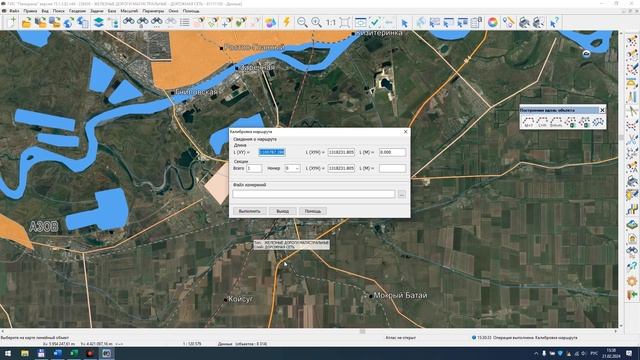Click the Выход button in calibration dialog

(282, 211)
